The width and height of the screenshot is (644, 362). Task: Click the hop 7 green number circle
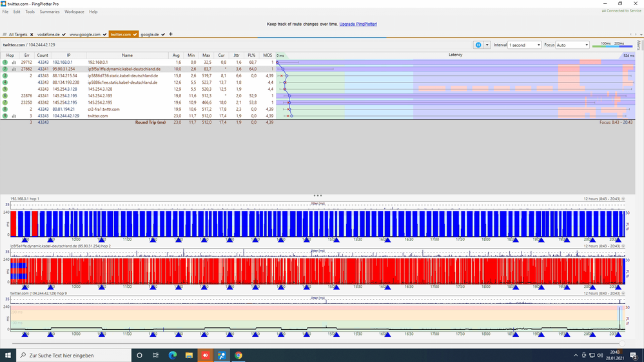(x=5, y=102)
